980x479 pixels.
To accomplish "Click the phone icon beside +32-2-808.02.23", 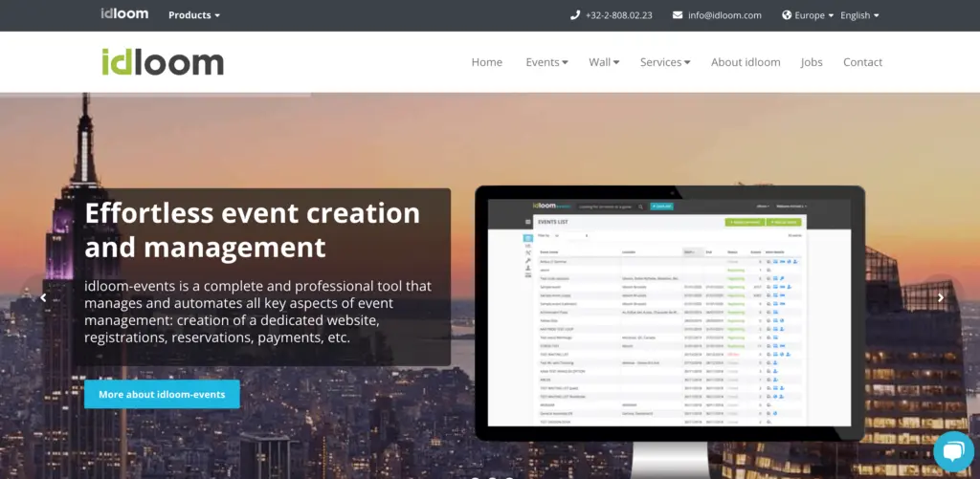I will [x=575, y=15].
